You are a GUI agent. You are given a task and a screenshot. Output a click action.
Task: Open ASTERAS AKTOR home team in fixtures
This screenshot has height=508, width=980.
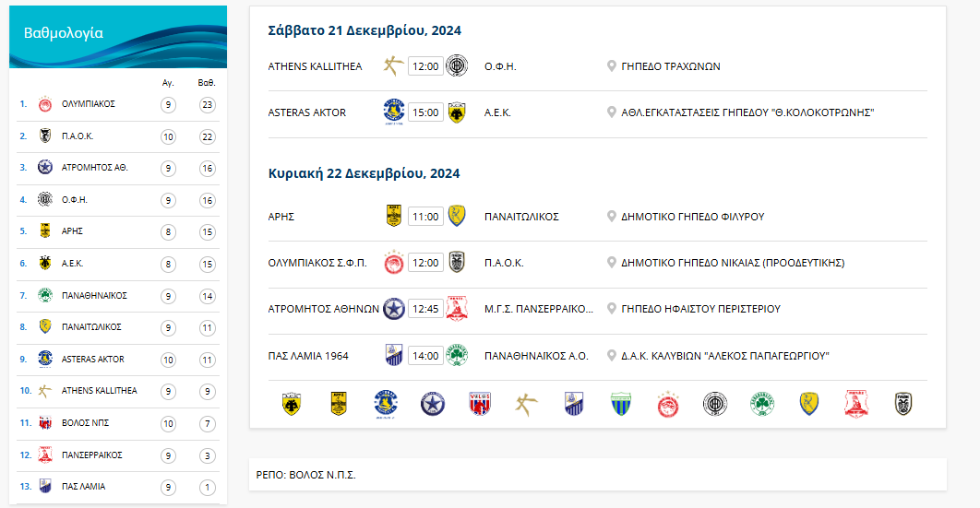tap(306, 112)
